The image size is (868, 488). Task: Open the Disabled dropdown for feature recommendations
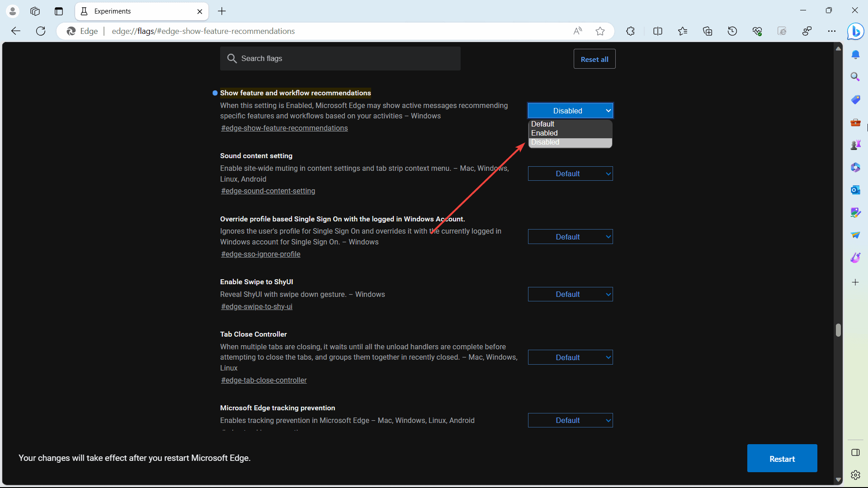(570, 111)
